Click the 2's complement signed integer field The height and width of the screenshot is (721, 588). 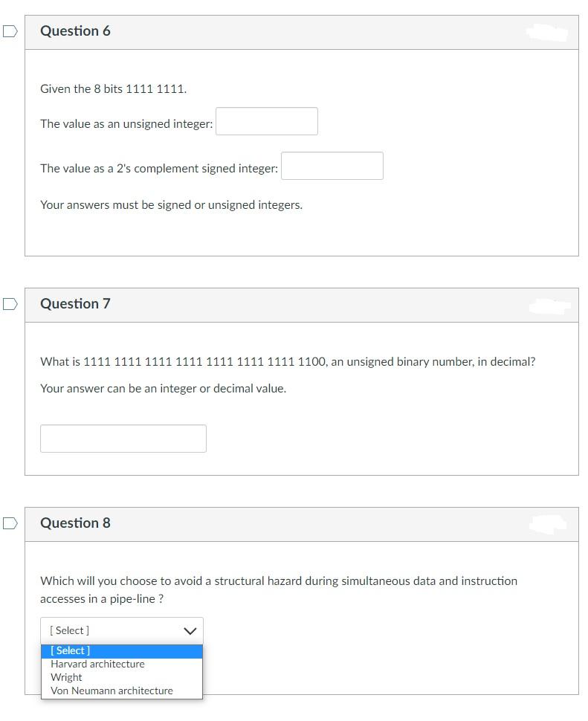(332, 166)
